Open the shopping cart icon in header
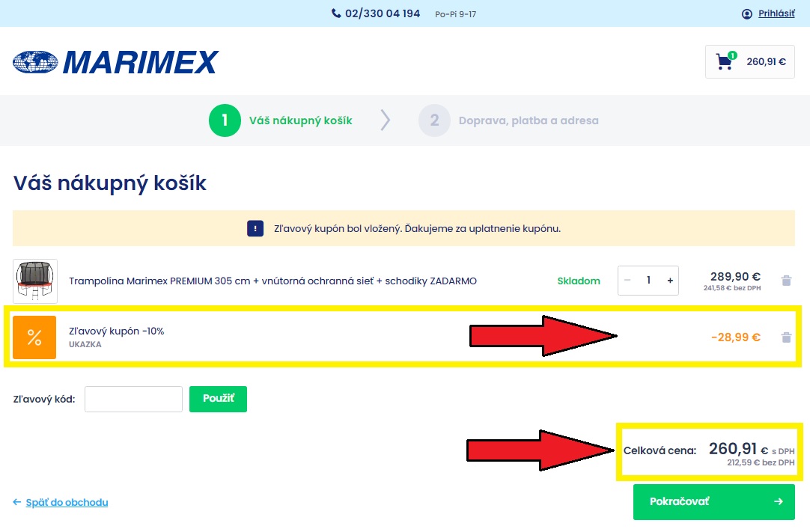The width and height of the screenshot is (810, 532). [724, 61]
